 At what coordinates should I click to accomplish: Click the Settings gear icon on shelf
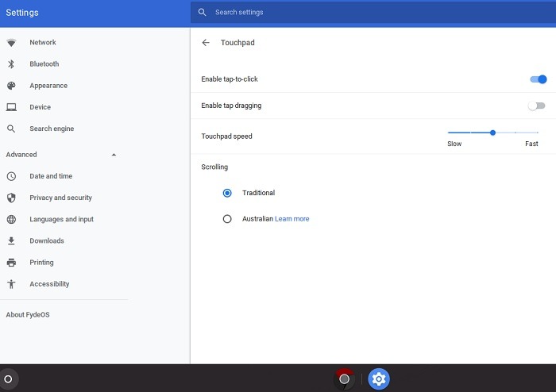click(379, 379)
